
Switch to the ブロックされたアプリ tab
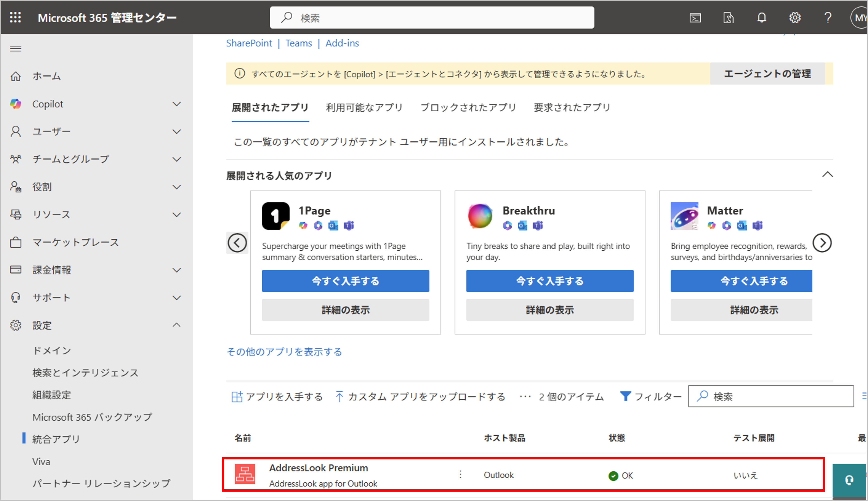[x=468, y=108]
